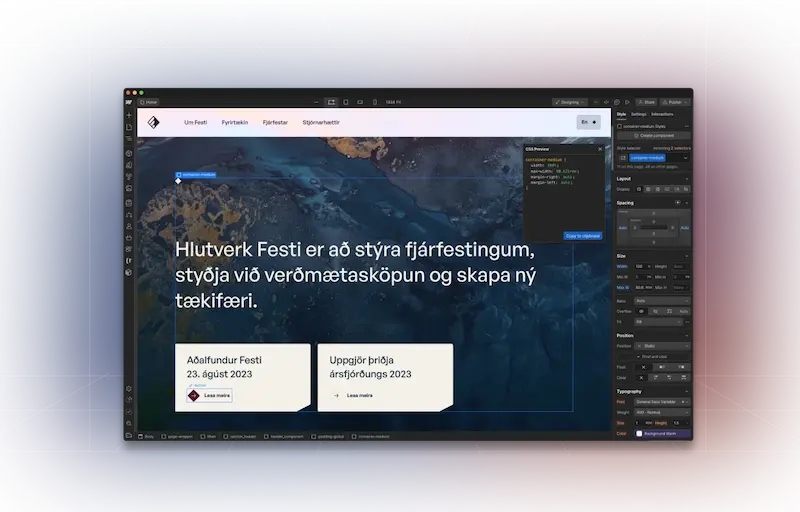Switch to the Interactions tab

[662, 114]
